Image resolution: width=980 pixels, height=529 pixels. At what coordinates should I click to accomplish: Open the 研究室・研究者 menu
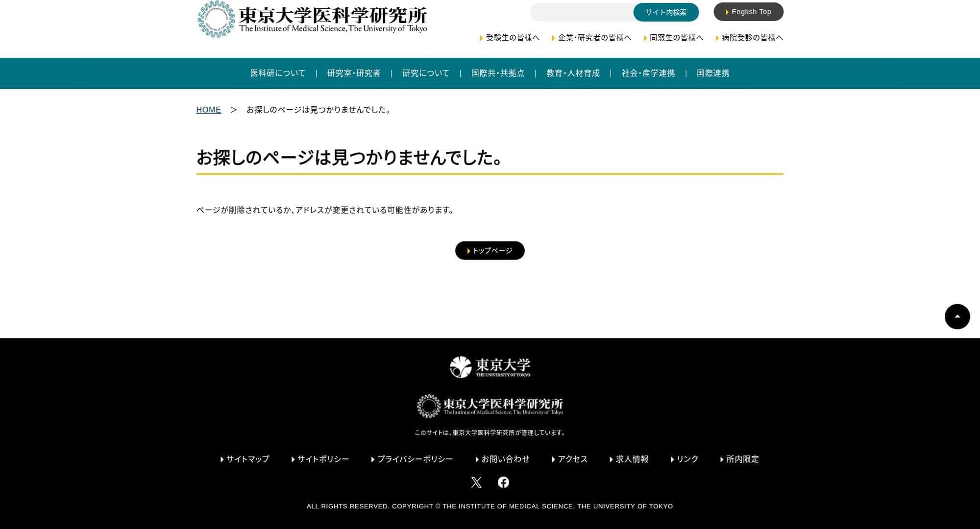coord(354,73)
